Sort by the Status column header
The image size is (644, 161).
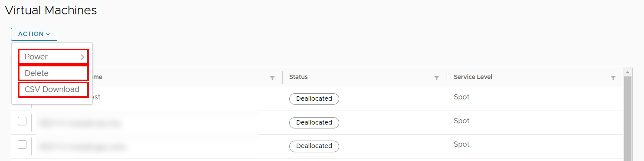click(x=298, y=77)
